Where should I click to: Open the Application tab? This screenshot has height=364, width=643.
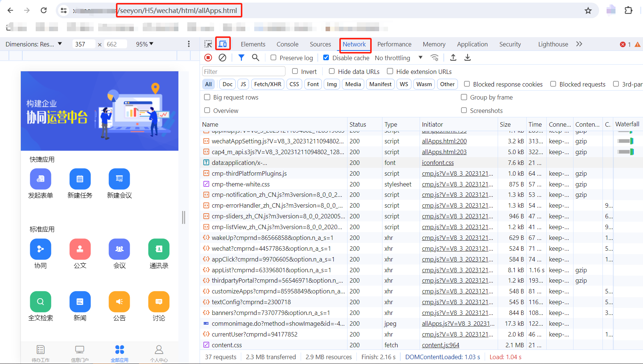click(472, 44)
